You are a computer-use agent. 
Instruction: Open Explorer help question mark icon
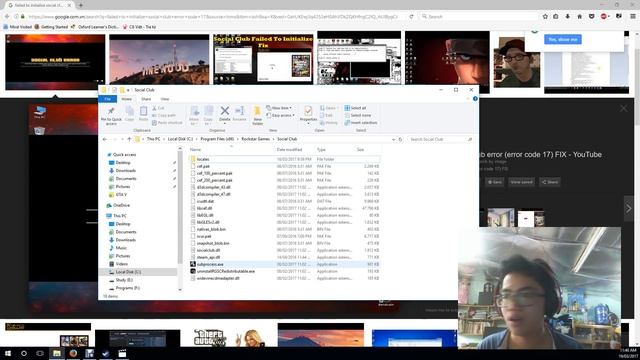[475, 99]
